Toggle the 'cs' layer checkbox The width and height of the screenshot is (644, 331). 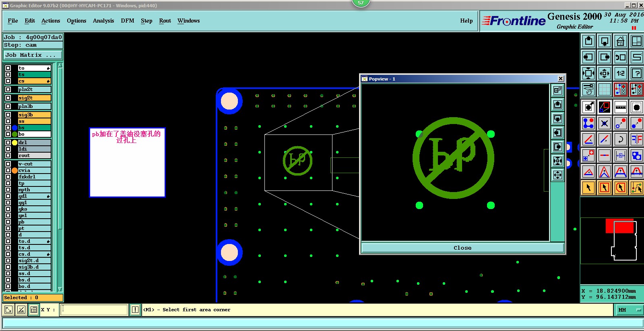(8, 81)
